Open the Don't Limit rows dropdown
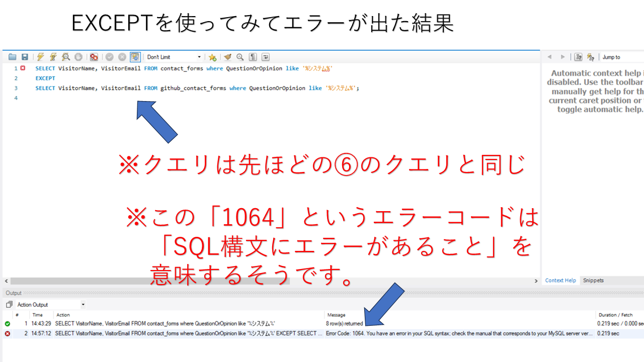The image size is (644, 362). click(174, 57)
